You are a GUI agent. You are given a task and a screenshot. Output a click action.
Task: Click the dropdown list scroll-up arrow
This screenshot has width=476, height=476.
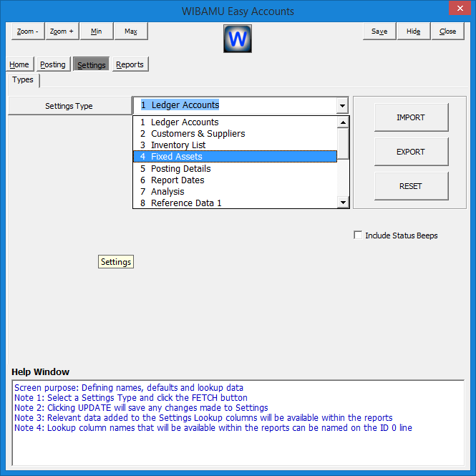click(343, 122)
